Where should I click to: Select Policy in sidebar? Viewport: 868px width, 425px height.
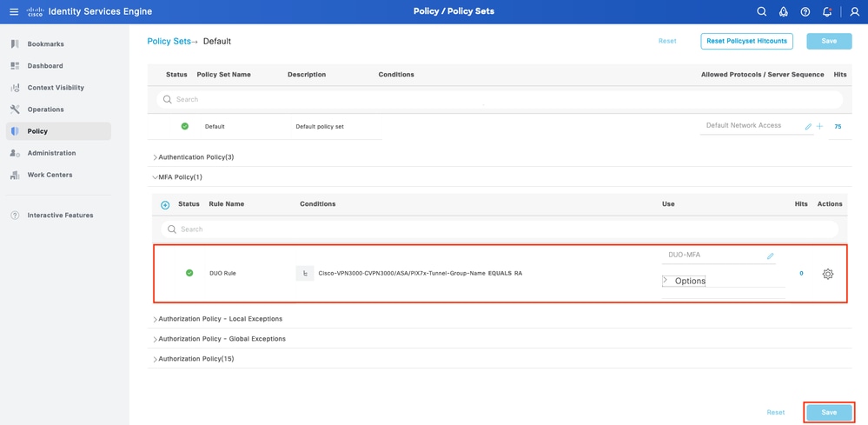tap(58, 131)
